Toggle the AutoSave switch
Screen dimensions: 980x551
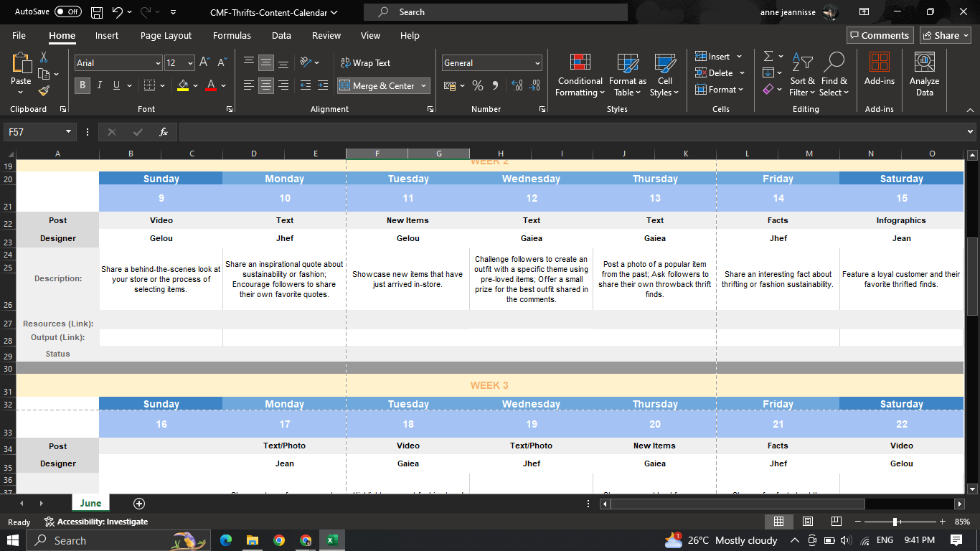tap(68, 12)
